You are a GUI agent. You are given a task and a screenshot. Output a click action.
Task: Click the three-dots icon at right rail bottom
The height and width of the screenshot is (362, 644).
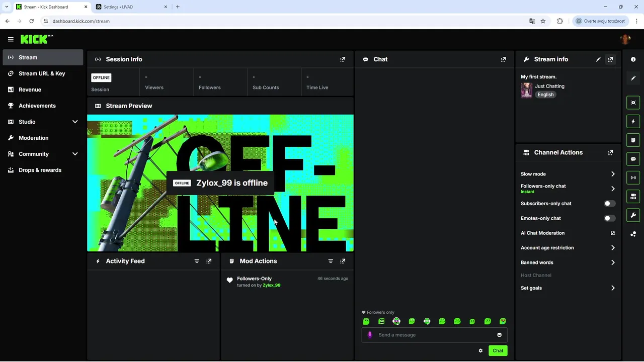point(633,234)
